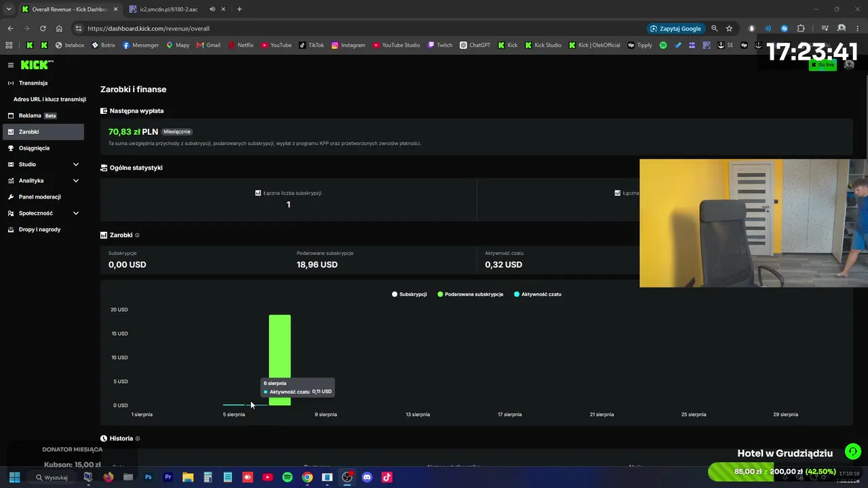Image resolution: width=868 pixels, height=488 pixels.
Task: Select Zarobki in the sidebar
Action: click(x=43, y=131)
